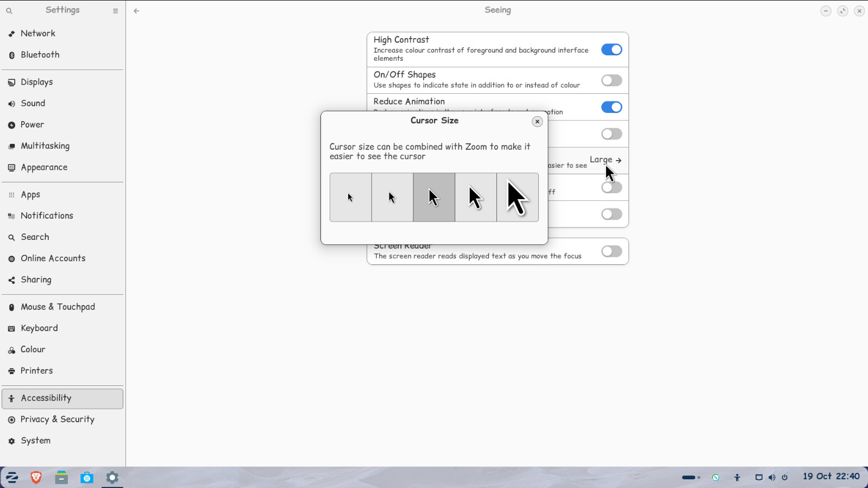Enable the On/Off Shapes switch
This screenshot has width=868, height=488.
[x=611, y=81]
